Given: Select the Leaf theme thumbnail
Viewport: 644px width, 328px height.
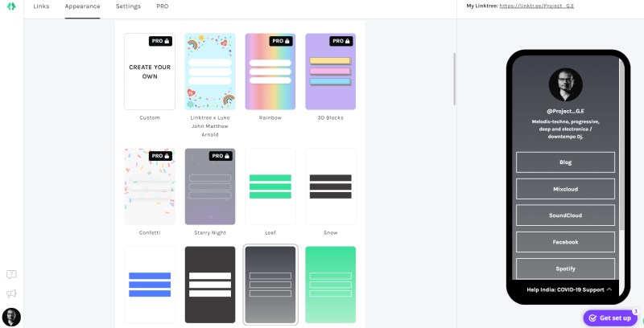Looking at the screenshot, I should (x=270, y=187).
